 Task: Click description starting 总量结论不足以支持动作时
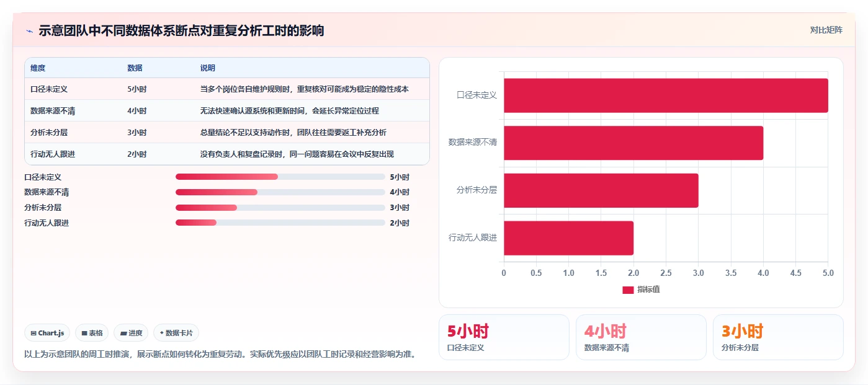293,133
